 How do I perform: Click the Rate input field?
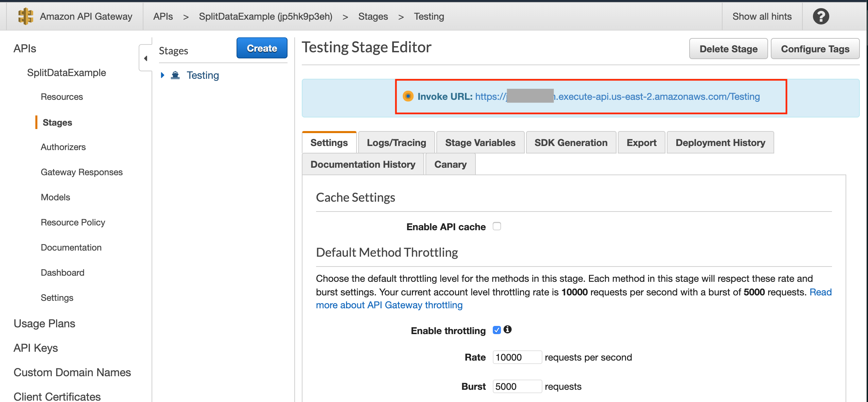[517, 357]
